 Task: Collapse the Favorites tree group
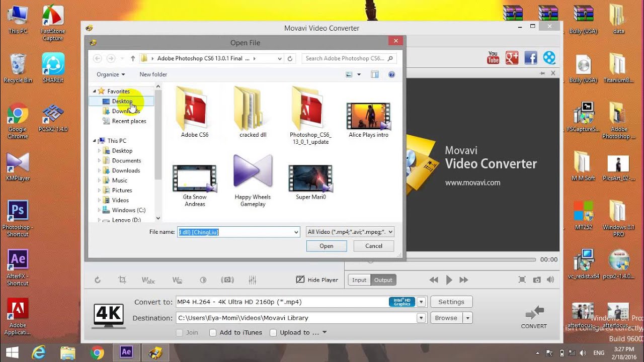[94, 91]
